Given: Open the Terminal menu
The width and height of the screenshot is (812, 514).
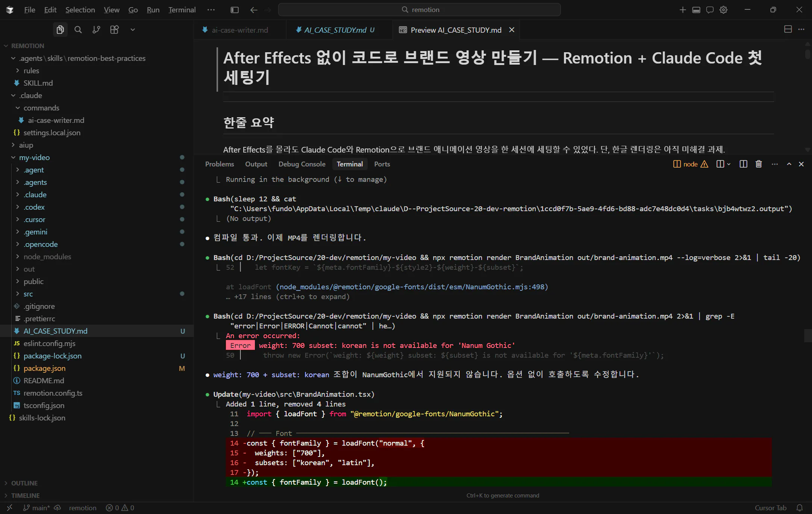Looking at the screenshot, I should (182, 10).
